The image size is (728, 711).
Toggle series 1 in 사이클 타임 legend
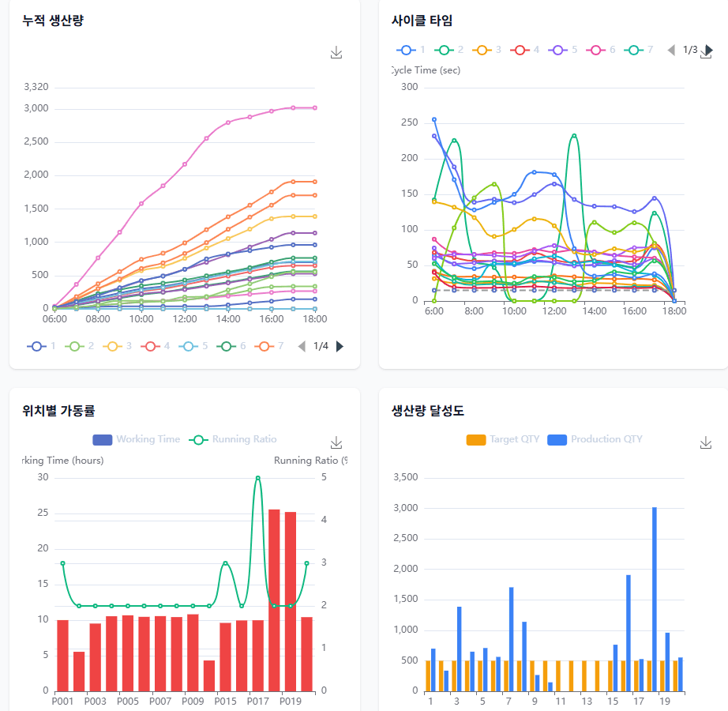pyautogui.click(x=411, y=50)
